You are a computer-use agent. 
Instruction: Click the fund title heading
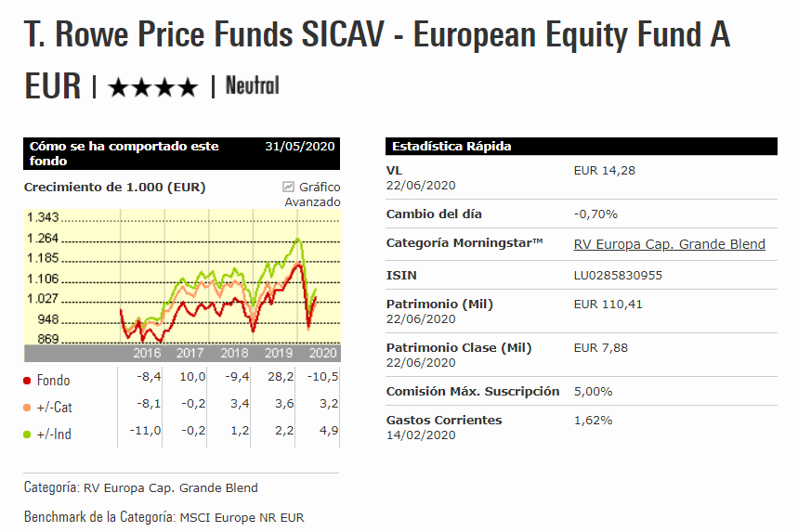pyautogui.click(x=376, y=36)
